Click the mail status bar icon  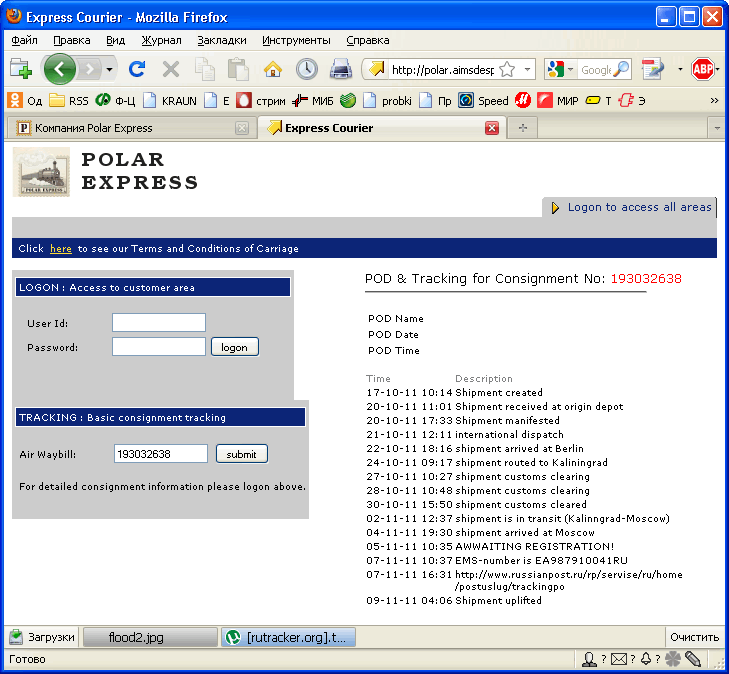[619, 659]
